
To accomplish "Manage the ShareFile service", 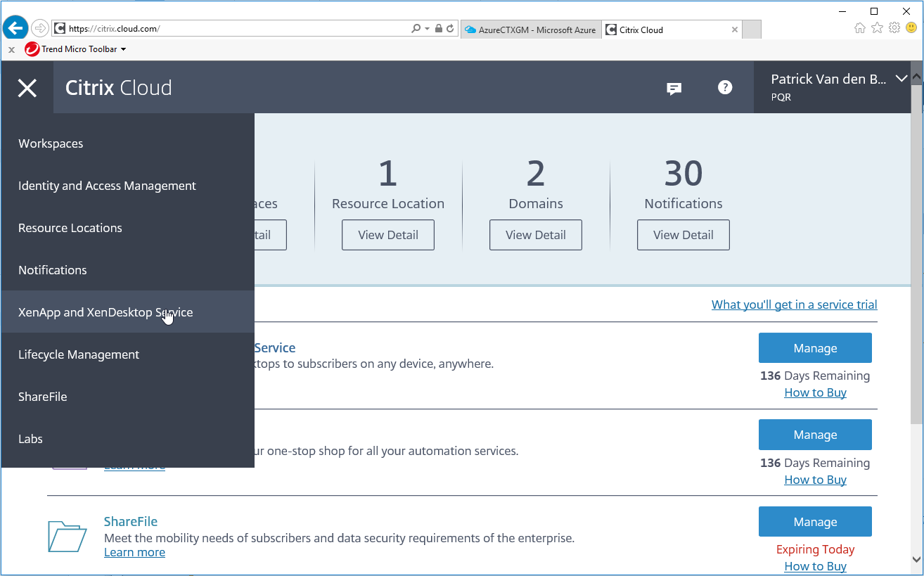I will coord(815,522).
